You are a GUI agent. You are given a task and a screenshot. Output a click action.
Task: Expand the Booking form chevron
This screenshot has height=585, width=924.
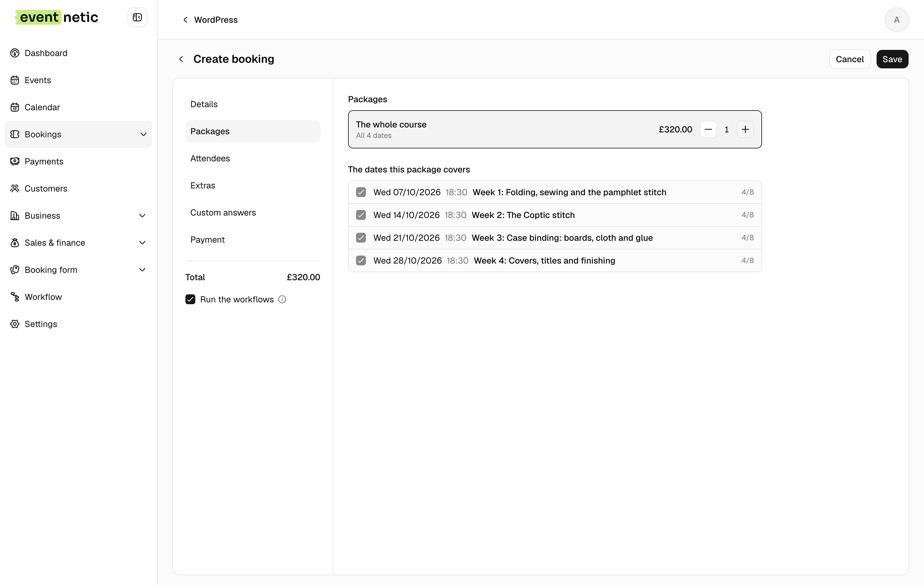point(142,270)
